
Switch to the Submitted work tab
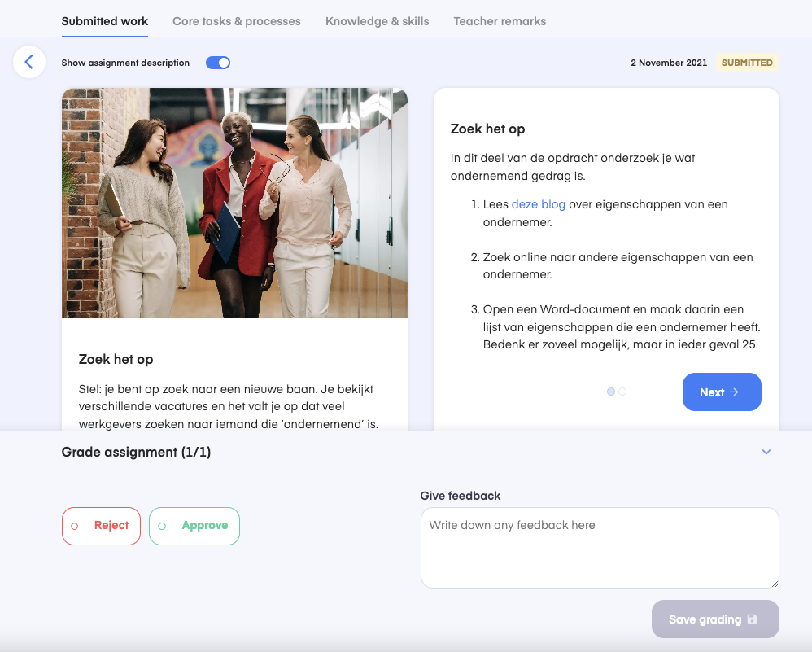105,21
